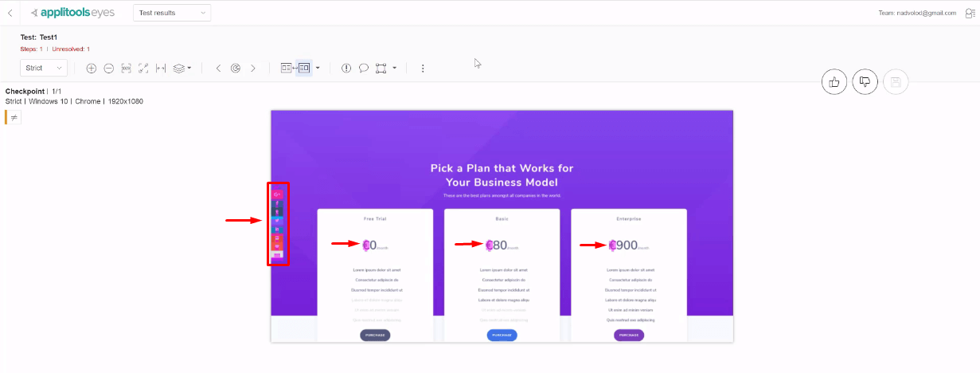
Task: Click the Twitter social icon in screenshot
Action: click(x=278, y=220)
